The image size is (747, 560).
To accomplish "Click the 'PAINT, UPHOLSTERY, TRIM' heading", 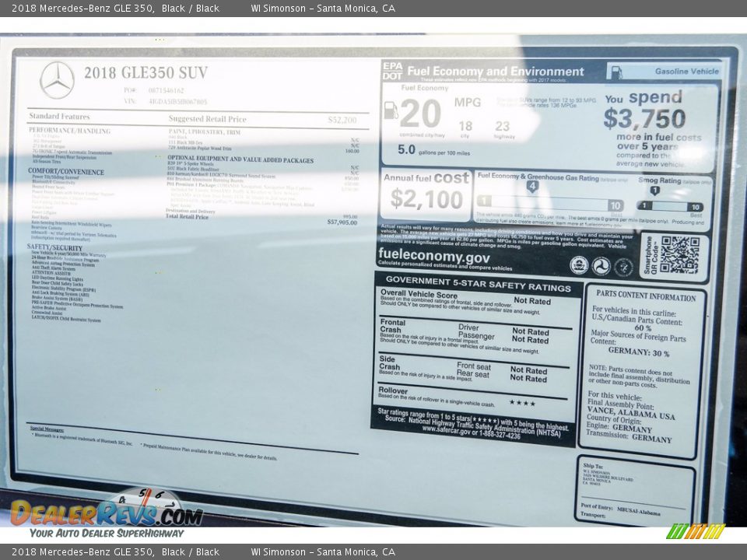I will click(x=205, y=132).
